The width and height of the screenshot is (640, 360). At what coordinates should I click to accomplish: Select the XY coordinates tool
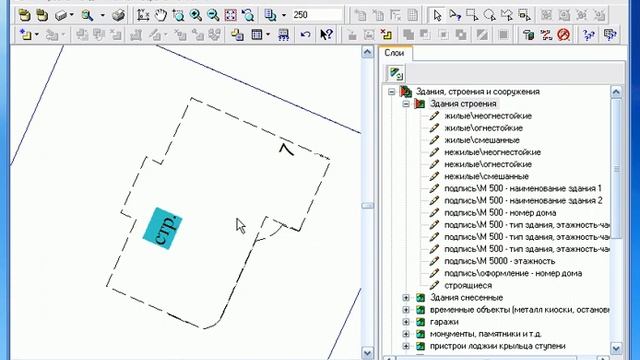(143, 16)
